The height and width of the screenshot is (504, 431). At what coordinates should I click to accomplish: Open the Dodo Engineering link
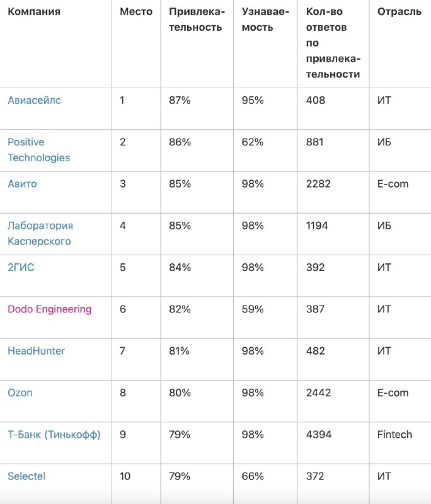50,309
